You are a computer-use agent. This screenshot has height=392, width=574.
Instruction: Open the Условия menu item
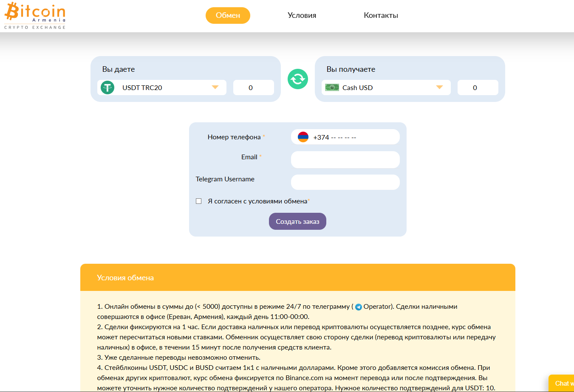[301, 15]
